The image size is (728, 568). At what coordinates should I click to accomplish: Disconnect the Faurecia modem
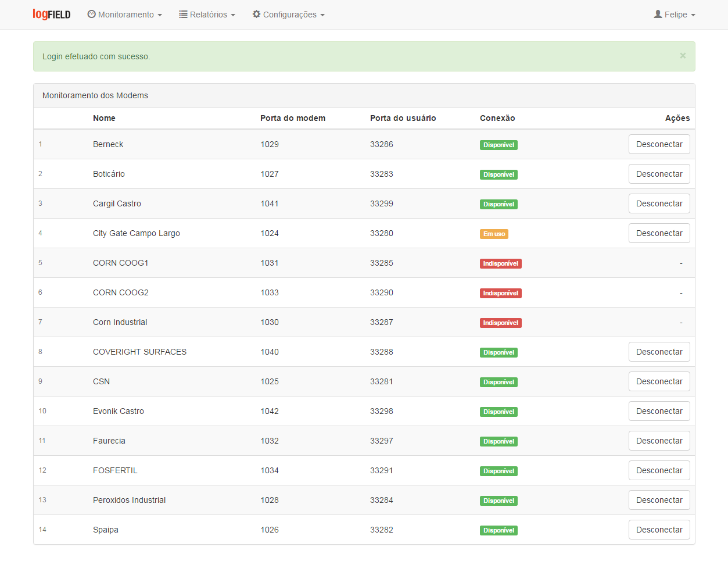(x=659, y=441)
